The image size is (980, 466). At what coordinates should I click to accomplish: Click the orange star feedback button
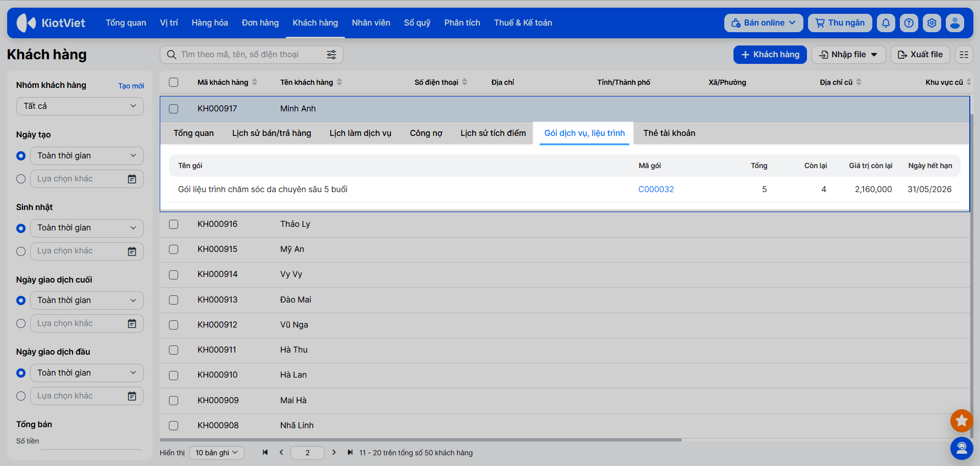(x=962, y=421)
